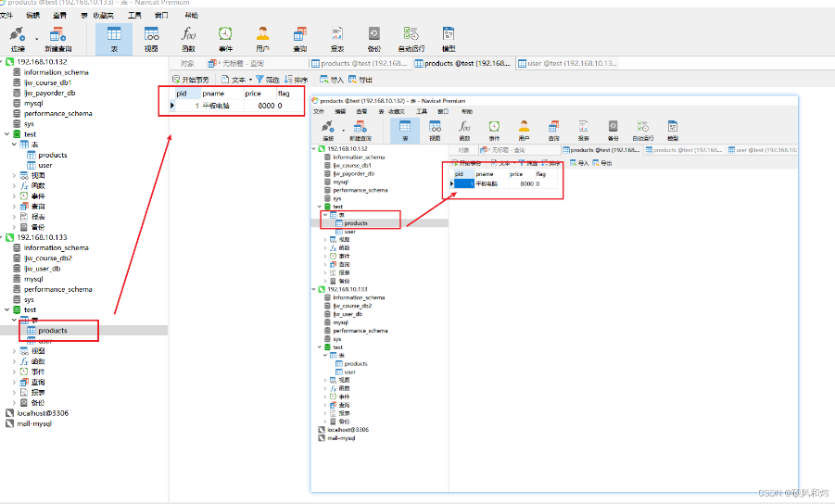Select localhost@3306 in embedded window tree

click(348, 430)
